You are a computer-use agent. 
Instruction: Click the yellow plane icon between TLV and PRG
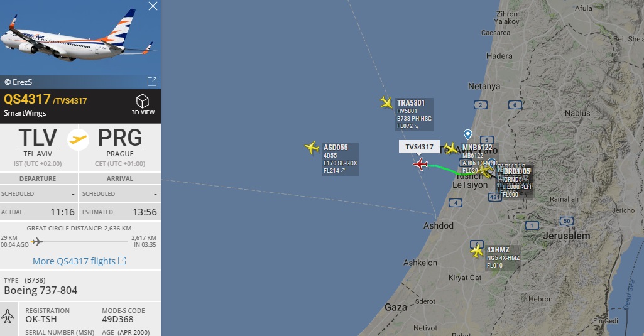[78, 139]
